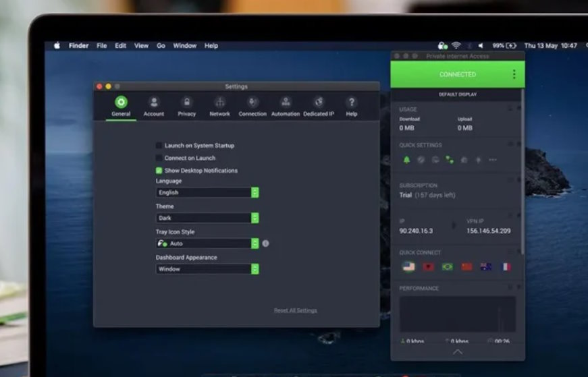Quick connect to the Albania flag

pos(428,267)
